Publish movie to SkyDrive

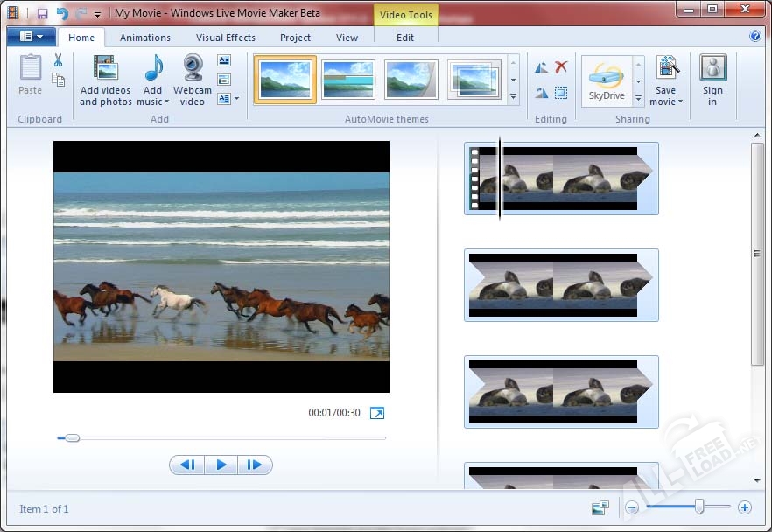click(x=607, y=80)
